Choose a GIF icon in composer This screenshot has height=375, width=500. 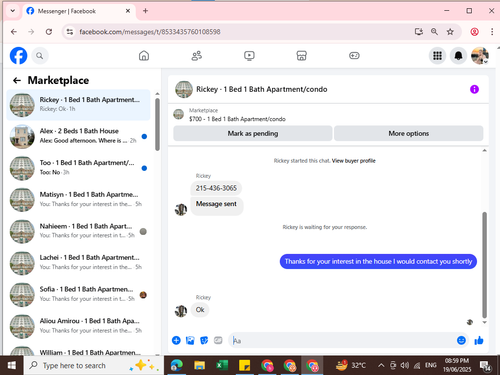[x=218, y=340]
